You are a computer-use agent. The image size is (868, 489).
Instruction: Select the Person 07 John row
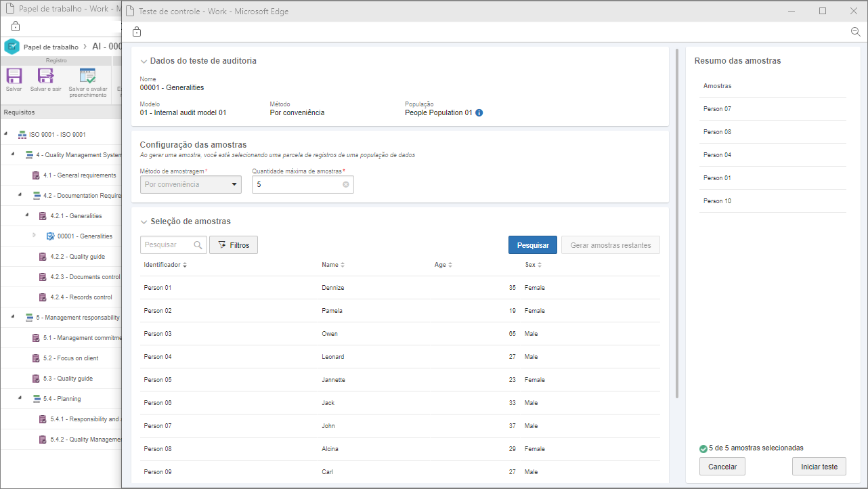[399, 426]
